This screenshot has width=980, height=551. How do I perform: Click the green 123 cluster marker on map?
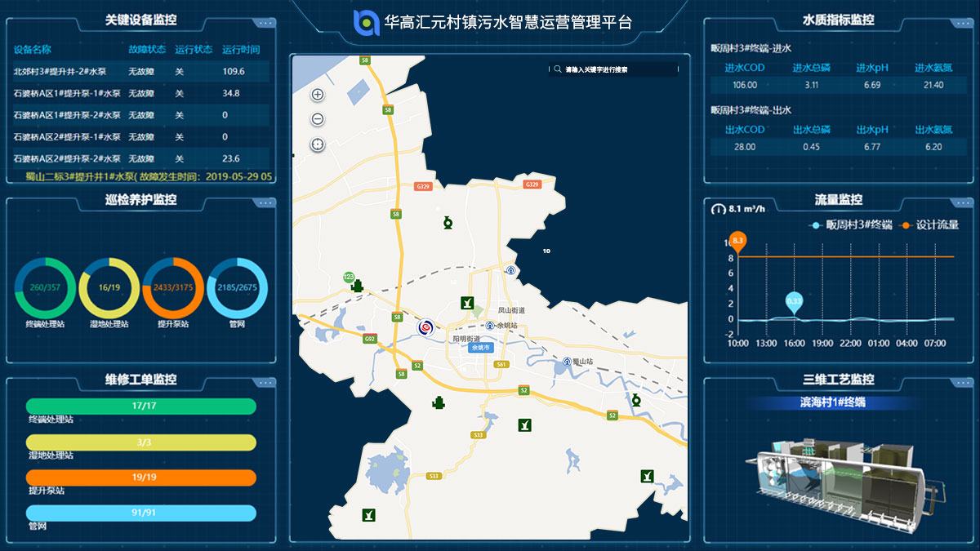348,278
